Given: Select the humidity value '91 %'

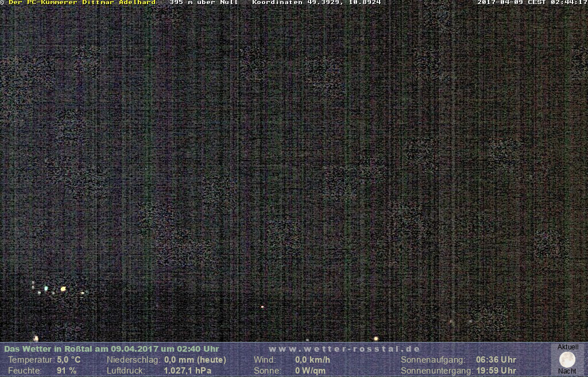Looking at the screenshot, I should 67,371.
